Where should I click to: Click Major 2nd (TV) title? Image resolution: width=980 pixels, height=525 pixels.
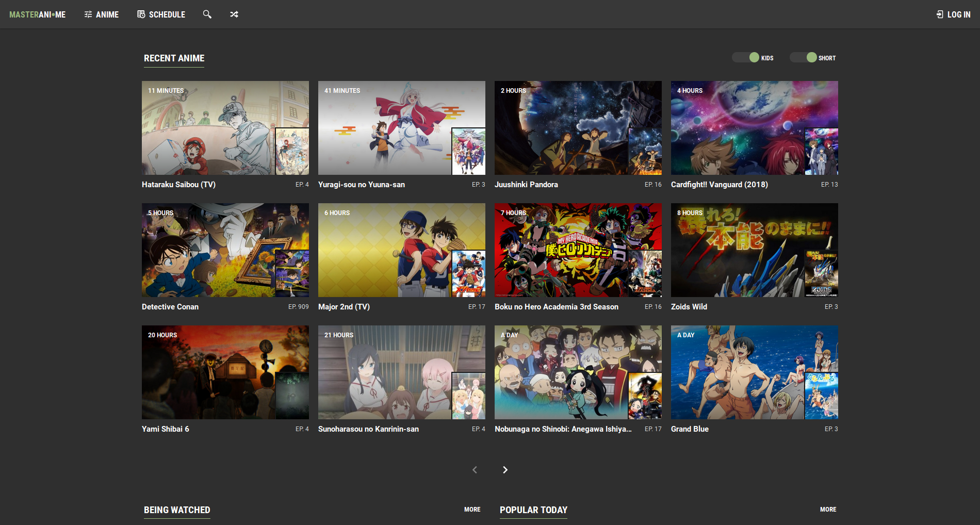(344, 307)
